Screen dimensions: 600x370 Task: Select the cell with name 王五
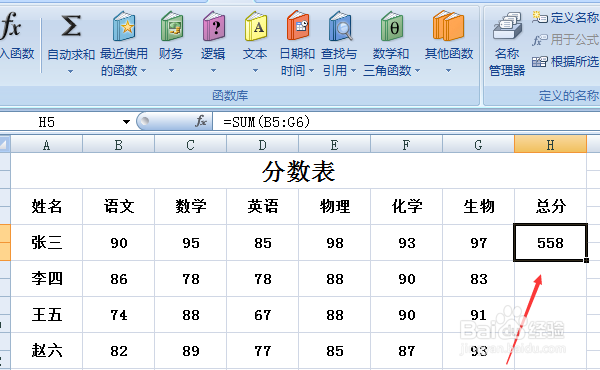pos(46,315)
